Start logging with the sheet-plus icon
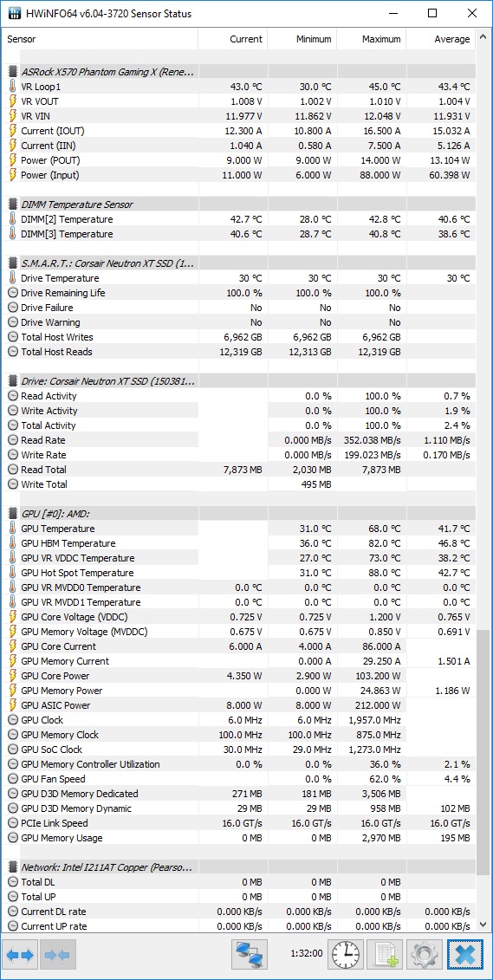This screenshot has height=980, width=493. tap(385, 955)
